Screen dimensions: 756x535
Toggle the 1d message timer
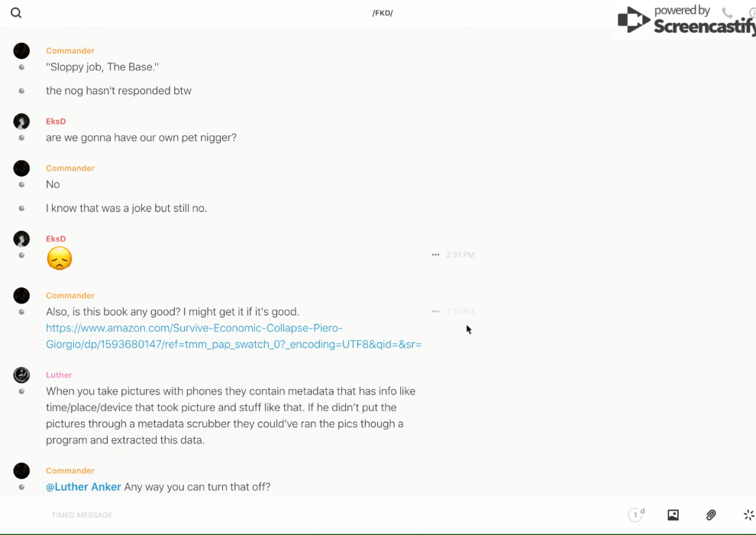click(x=635, y=515)
